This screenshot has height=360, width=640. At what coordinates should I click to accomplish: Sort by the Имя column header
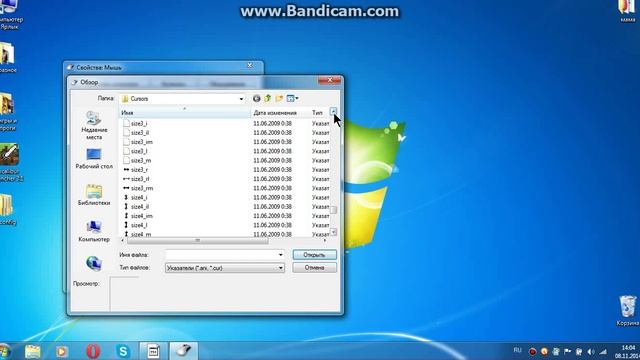[x=184, y=112]
